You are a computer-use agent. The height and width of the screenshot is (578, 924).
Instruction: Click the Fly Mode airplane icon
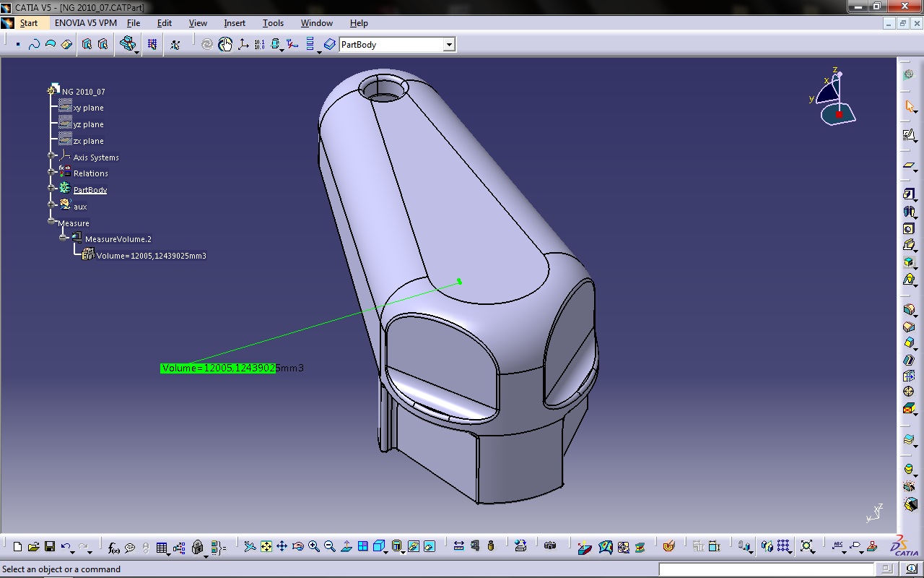[250, 547]
